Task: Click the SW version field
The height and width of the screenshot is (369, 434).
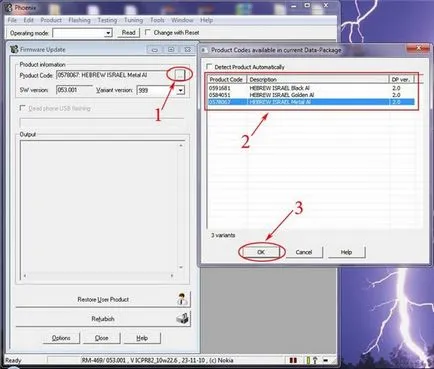Action: click(74, 90)
